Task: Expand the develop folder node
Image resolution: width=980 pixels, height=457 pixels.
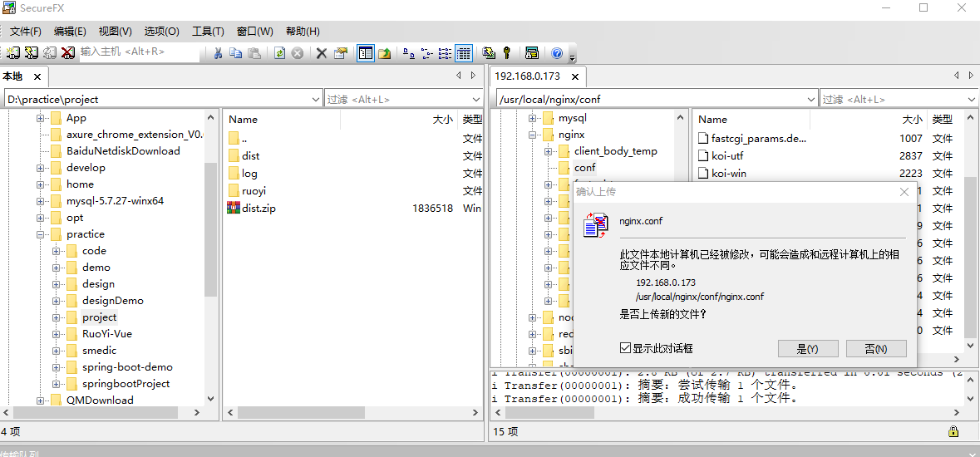Action: tap(40, 168)
